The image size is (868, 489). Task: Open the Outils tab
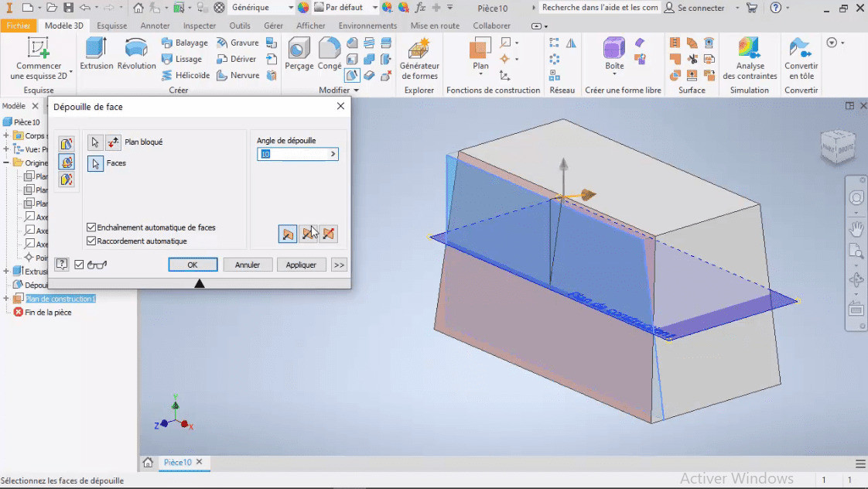[240, 26]
